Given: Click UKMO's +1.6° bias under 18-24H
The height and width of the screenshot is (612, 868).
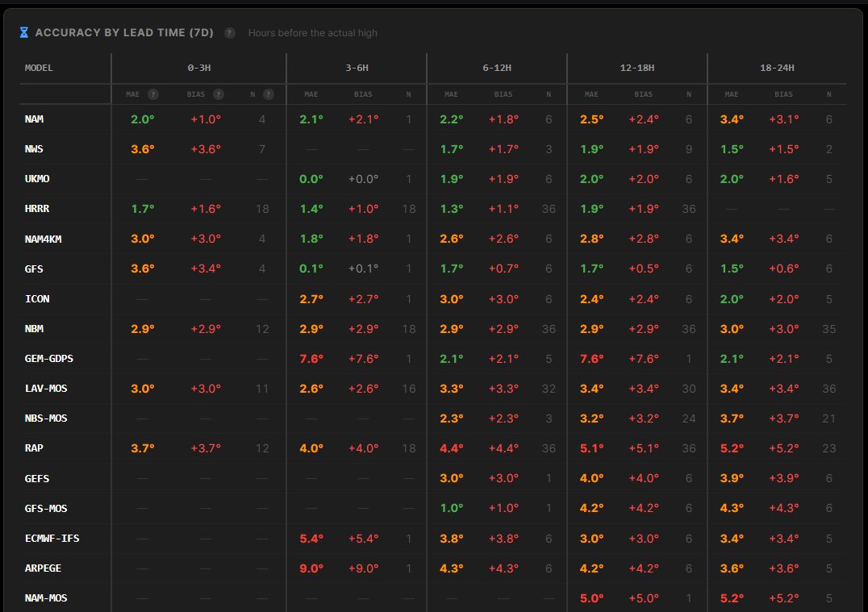Looking at the screenshot, I should 784,179.
